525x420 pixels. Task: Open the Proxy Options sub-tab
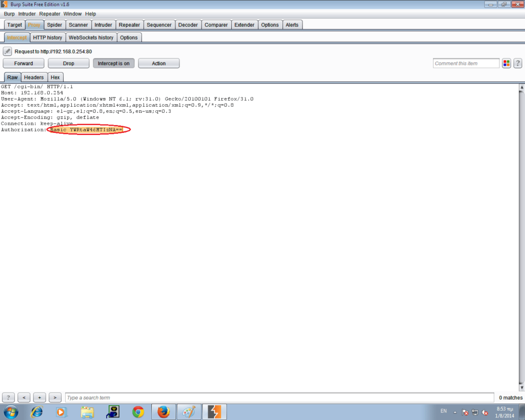click(129, 37)
